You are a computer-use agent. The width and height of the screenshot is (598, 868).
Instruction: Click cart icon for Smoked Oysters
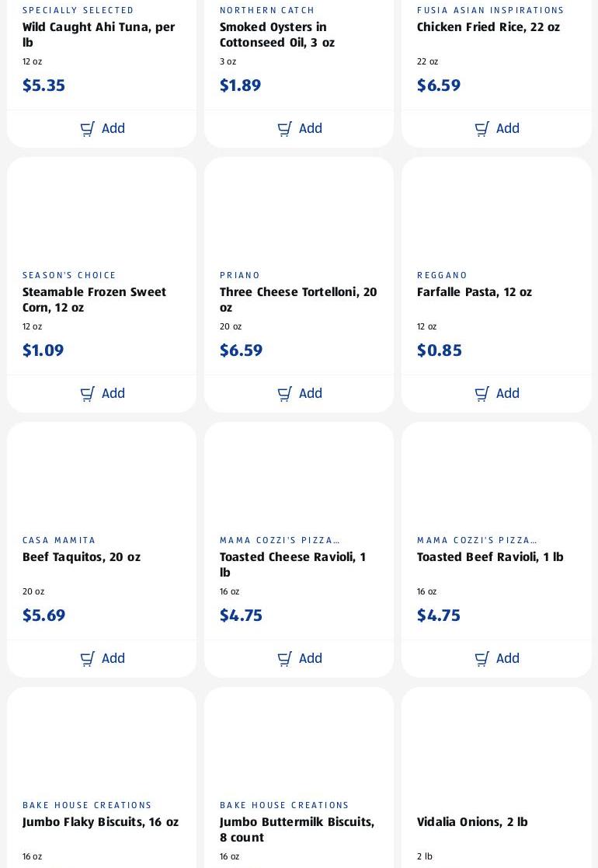(x=284, y=129)
